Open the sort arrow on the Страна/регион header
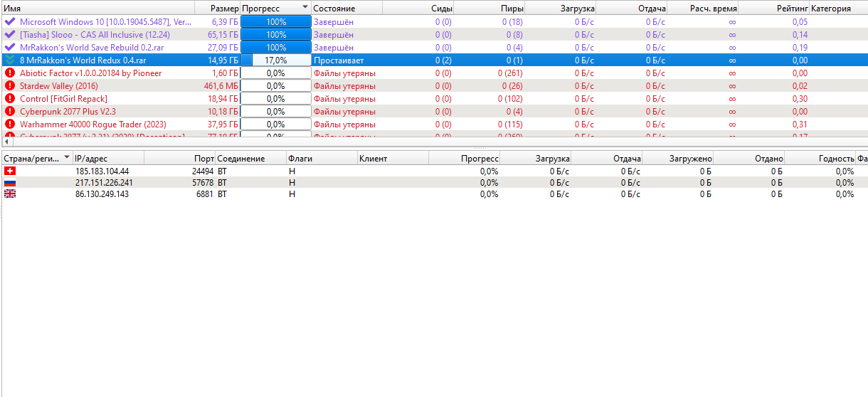This screenshot has width=868, height=397. coord(68,157)
